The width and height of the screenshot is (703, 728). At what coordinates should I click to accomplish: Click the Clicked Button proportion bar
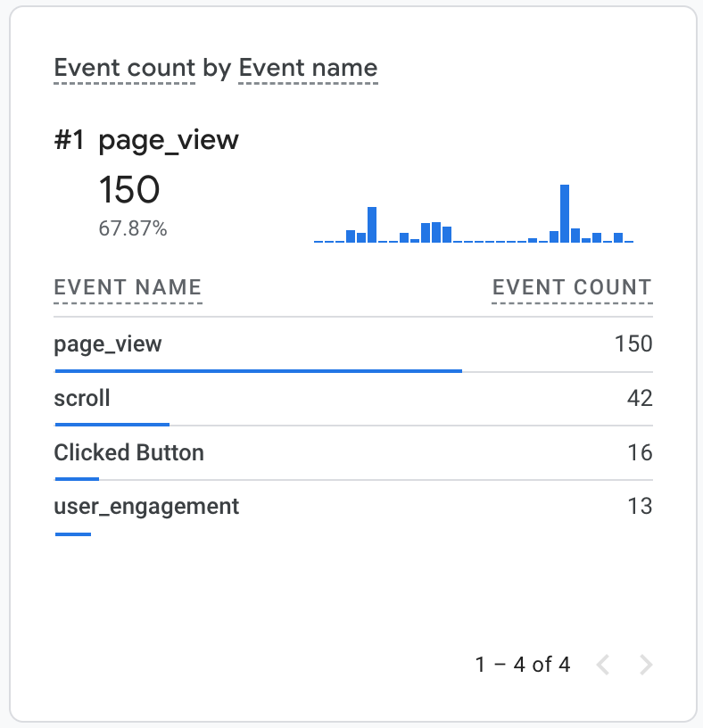point(77,479)
